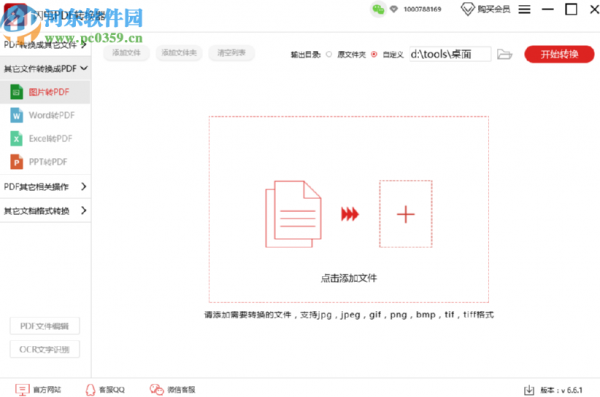Open the output folder browse icon
This screenshot has width=600, height=397.
504,54
